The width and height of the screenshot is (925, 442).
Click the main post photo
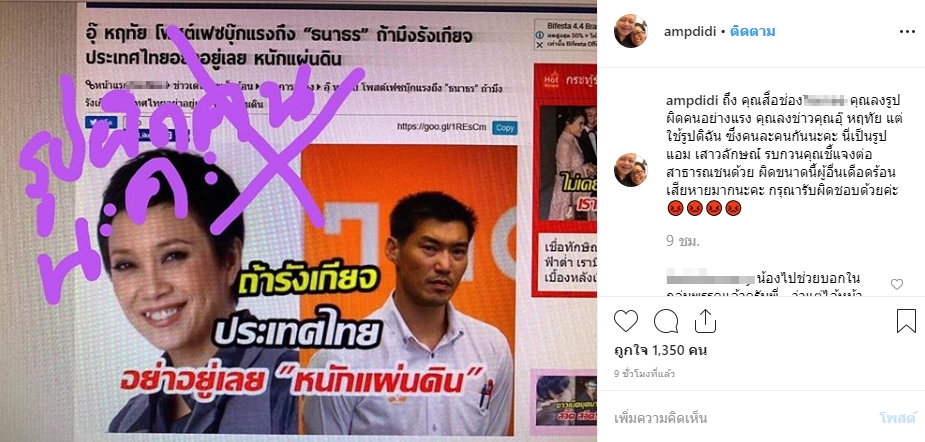point(299,221)
